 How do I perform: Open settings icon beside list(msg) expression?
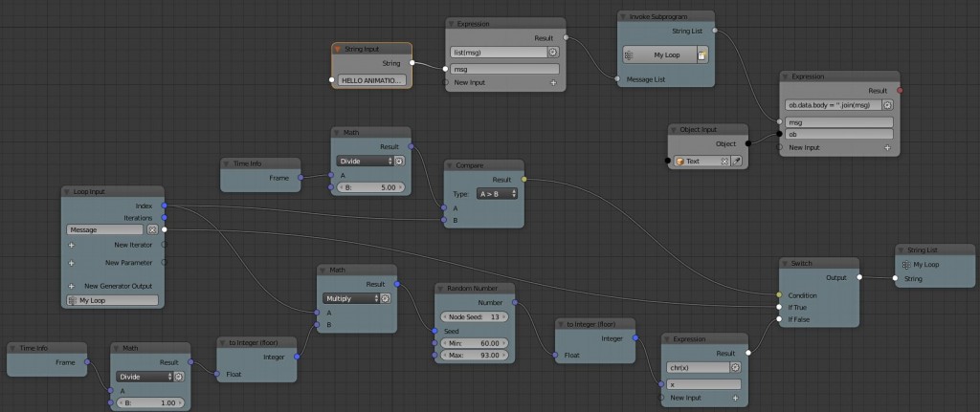554,53
